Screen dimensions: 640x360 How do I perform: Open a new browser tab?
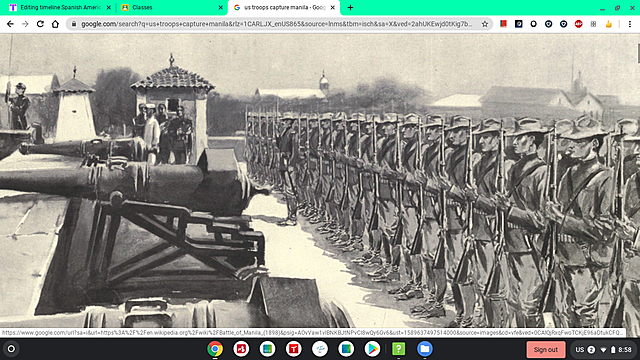pyautogui.click(x=350, y=7)
